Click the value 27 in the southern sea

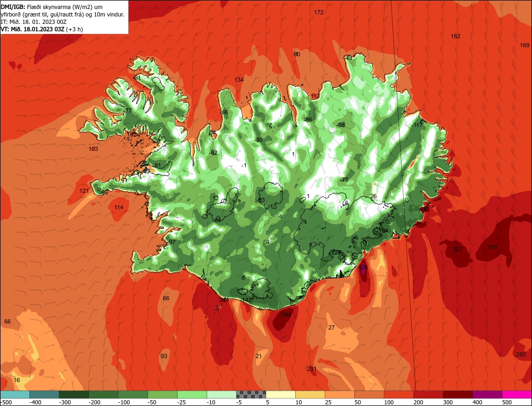[x=331, y=327]
